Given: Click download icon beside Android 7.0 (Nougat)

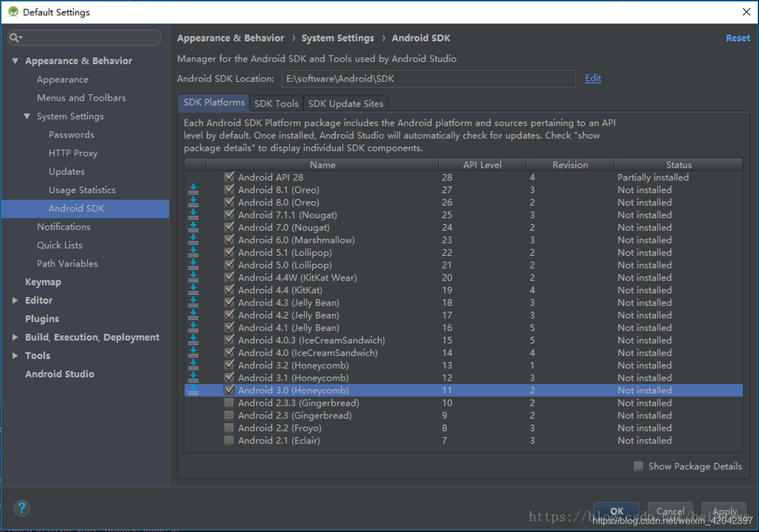Looking at the screenshot, I should click(193, 228).
